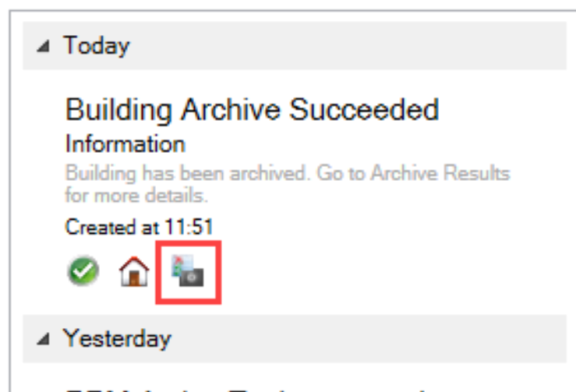The image size is (576, 392).
Task: Click the Yesterday group header label
Action: (117, 339)
